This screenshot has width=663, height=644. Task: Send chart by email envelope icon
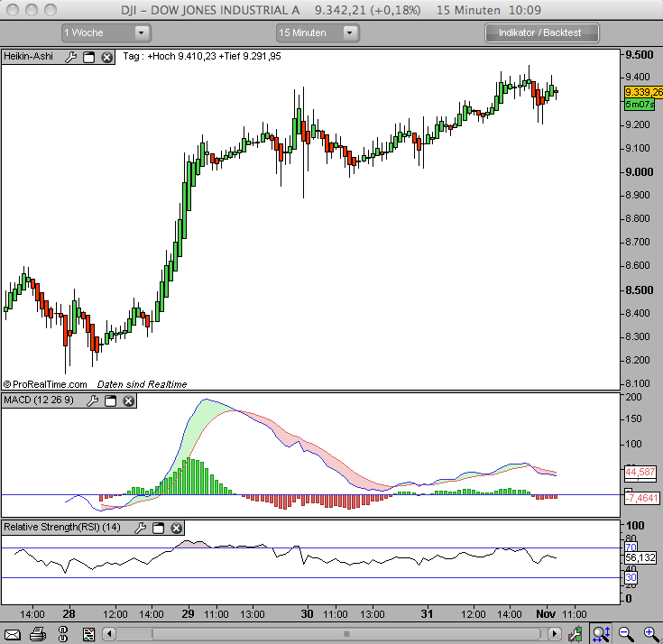[13, 634]
